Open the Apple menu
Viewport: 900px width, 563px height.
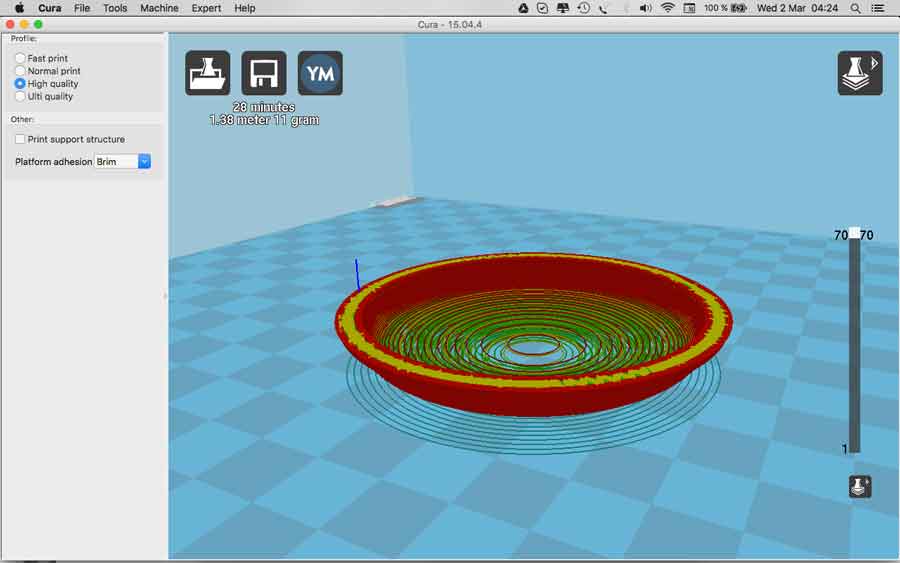(19, 8)
